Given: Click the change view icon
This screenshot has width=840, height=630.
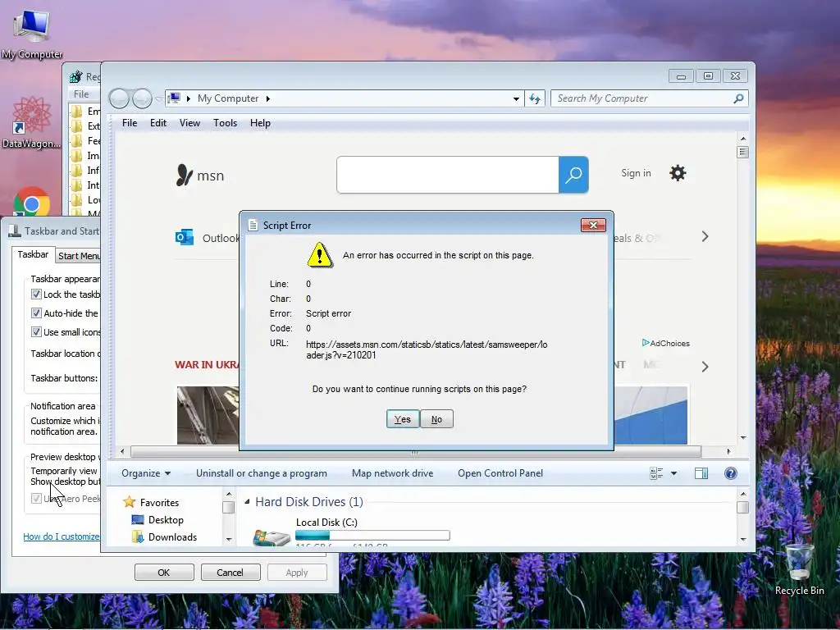Looking at the screenshot, I should tap(656, 473).
